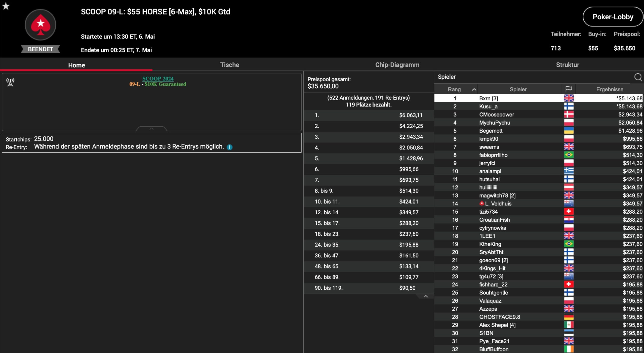Click the red star icon beside L. Veldhuis

point(481,203)
